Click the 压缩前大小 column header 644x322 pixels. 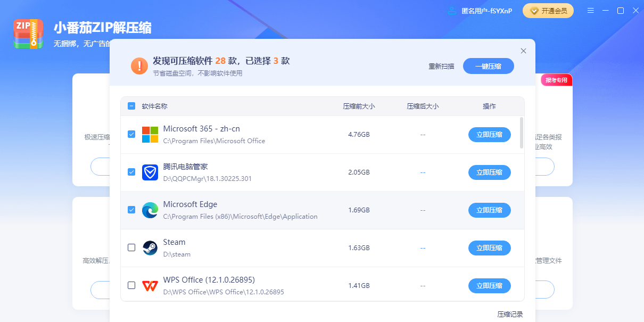[x=359, y=106]
